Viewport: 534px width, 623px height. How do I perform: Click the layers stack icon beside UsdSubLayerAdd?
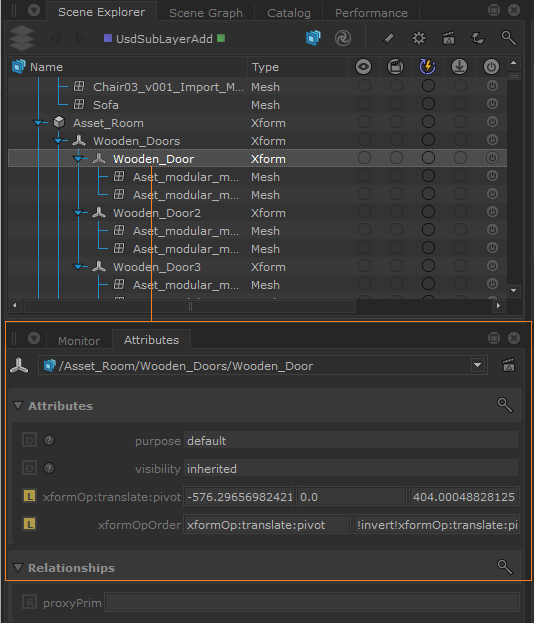point(21,38)
